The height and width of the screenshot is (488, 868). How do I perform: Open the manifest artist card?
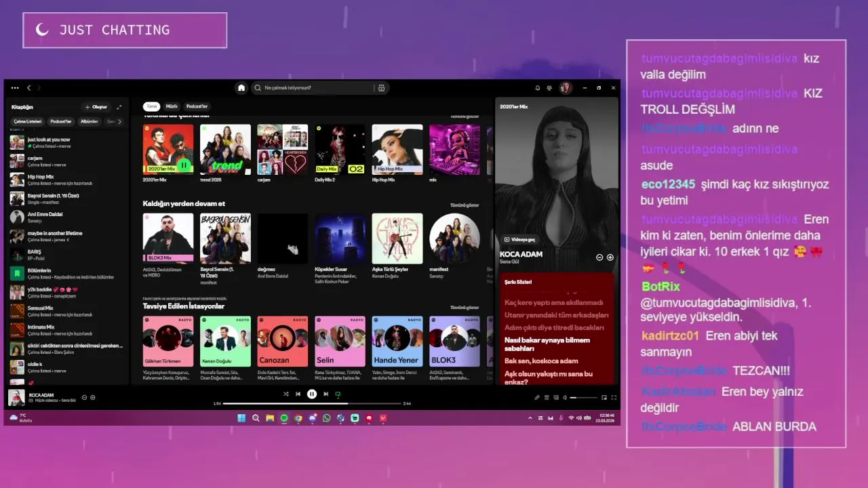point(454,245)
